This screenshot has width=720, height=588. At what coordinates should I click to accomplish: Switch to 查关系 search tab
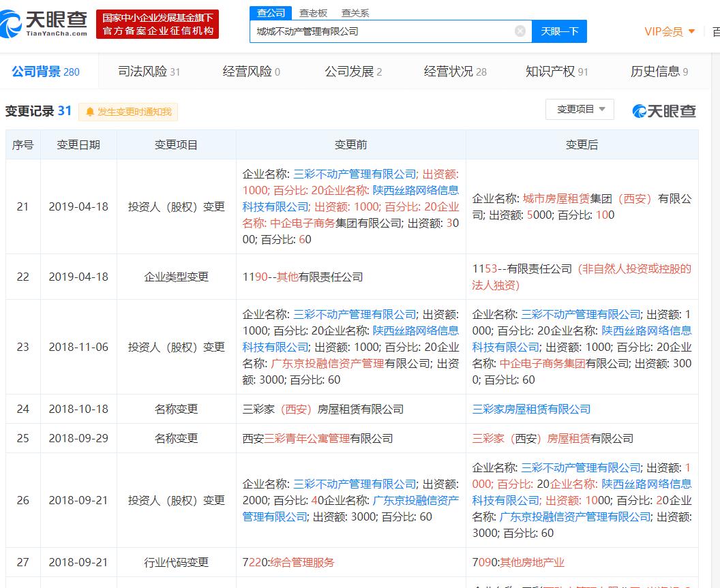(355, 13)
